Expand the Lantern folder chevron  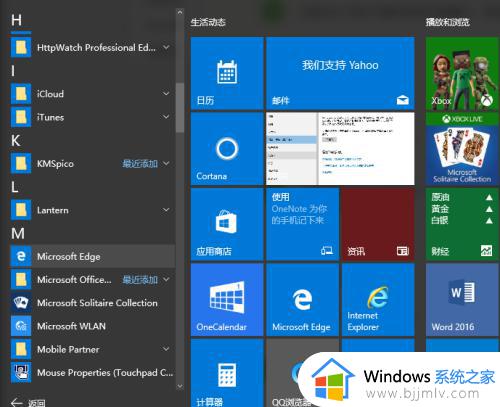(166, 210)
